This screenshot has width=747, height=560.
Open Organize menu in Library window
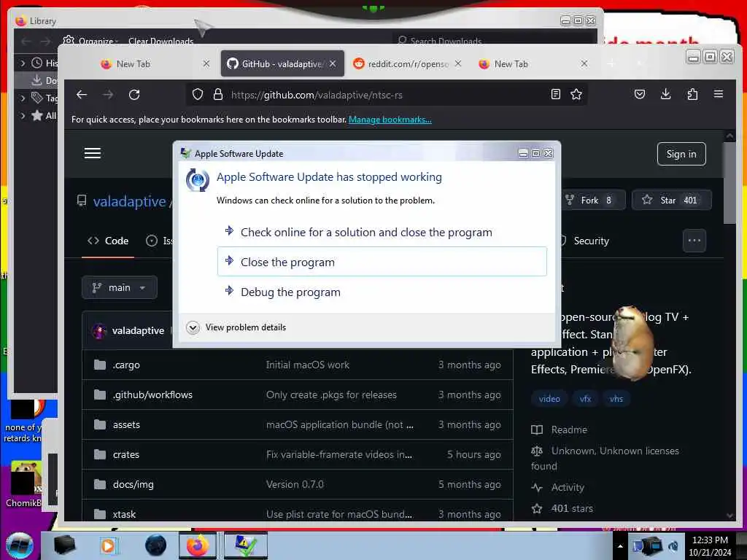coord(90,41)
